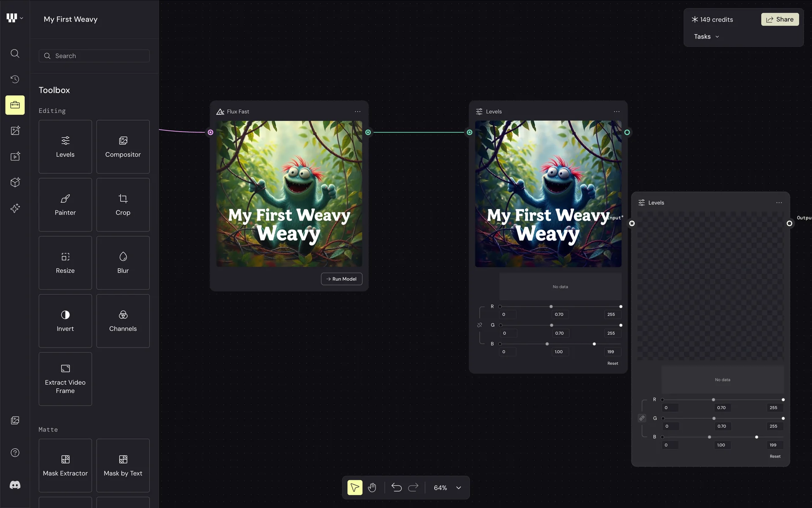Select the hand pan tool
Screen dimensions: 812x508
pos(372,488)
